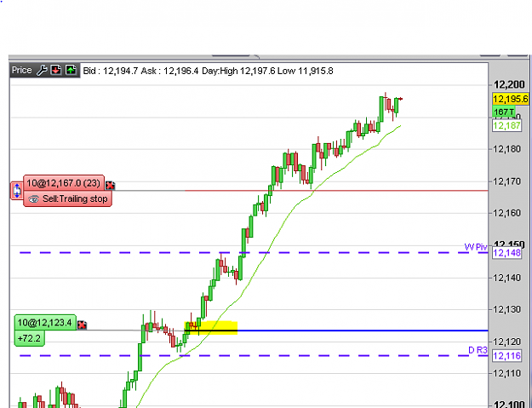Viewport: 532px width, 408px height.
Task: Toggle eye icon on Sell Trailing stop
Action: pos(33,199)
